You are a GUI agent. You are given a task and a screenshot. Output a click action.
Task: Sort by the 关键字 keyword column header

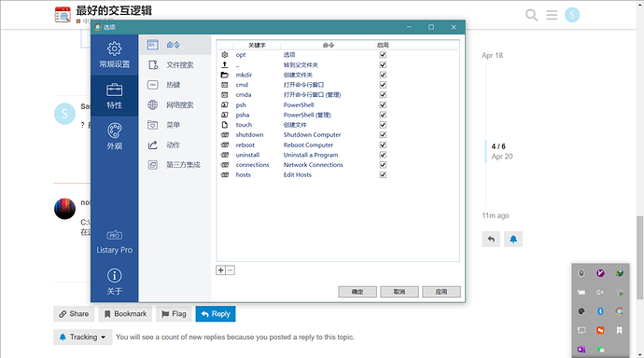pos(257,45)
